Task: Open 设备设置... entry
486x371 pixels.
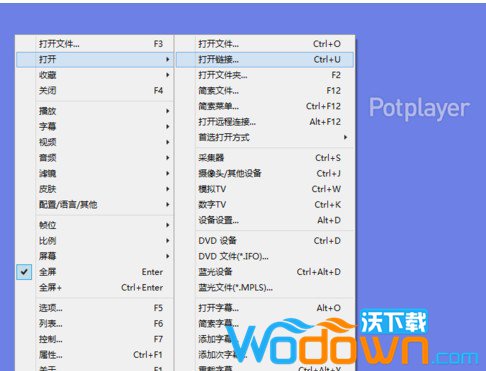Action: [265, 220]
